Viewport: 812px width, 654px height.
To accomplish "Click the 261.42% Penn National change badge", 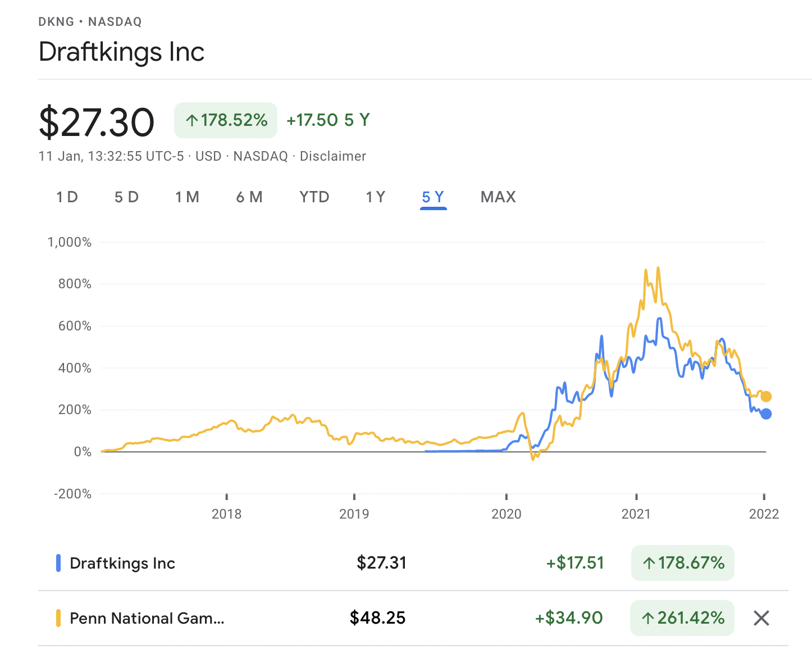I will pyautogui.click(x=682, y=618).
